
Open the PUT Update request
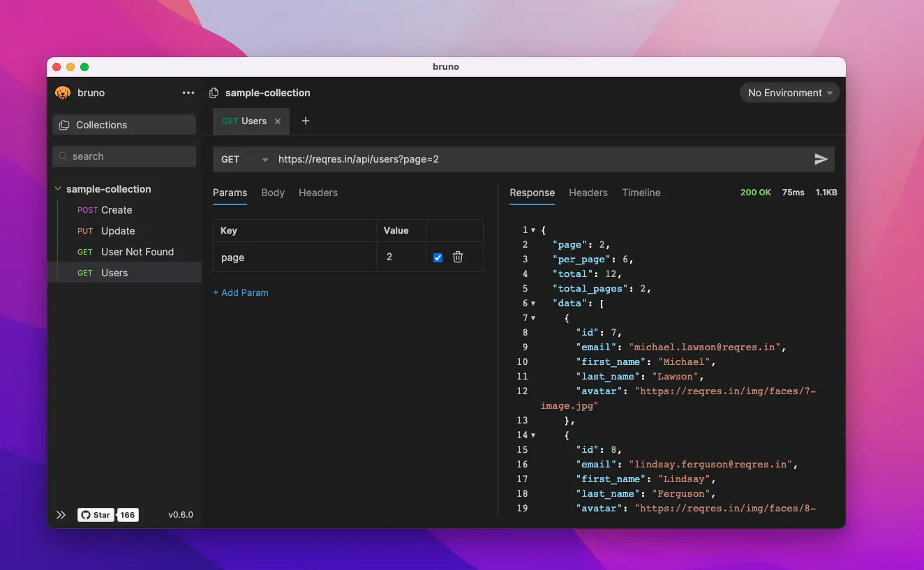[124, 231]
